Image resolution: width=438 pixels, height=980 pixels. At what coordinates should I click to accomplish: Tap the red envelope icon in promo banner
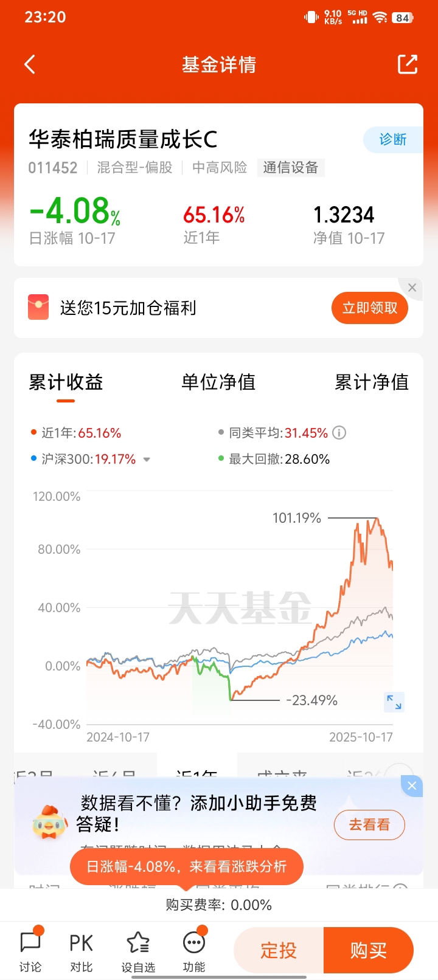38,308
